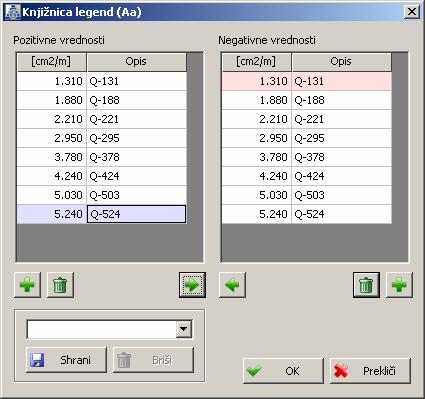425x399 pixels.
Task: Select Q-503 in Pozitivne vrednosti table
Action: pos(137,195)
